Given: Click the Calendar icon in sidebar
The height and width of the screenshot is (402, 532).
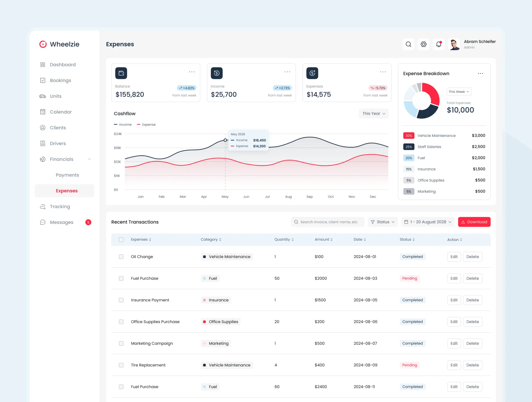Looking at the screenshot, I should [43, 112].
